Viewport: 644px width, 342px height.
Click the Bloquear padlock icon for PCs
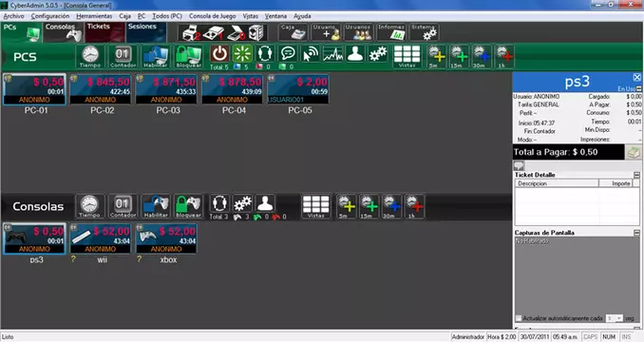pyautogui.click(x=188, y=57)
